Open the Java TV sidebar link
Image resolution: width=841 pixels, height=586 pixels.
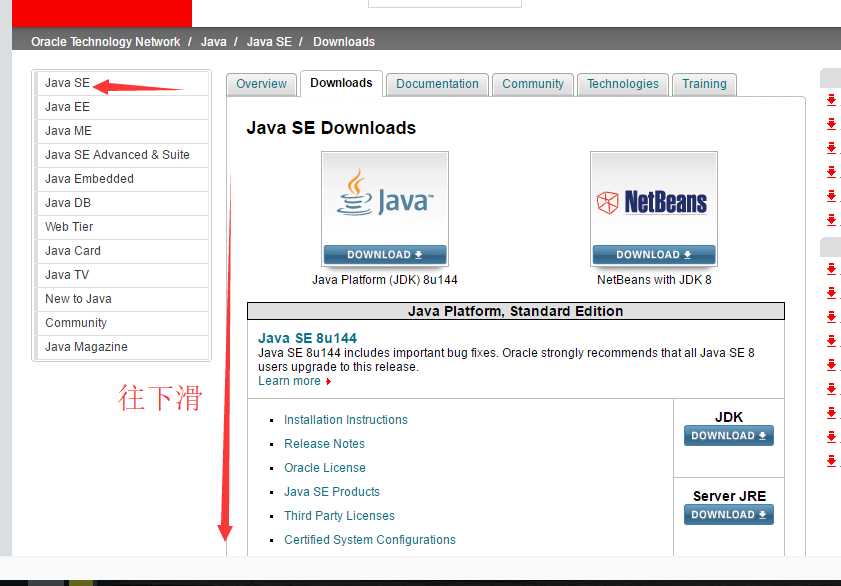67,275
